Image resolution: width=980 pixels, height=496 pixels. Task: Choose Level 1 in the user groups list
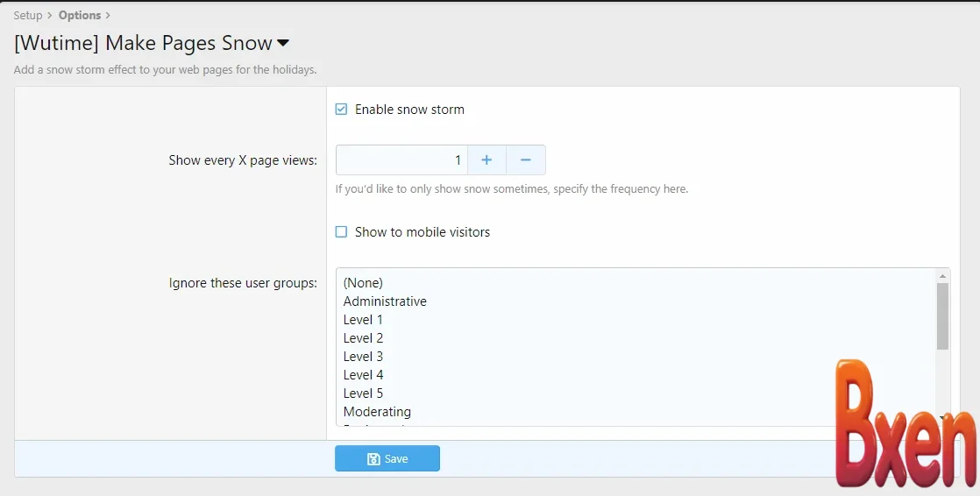[363, 320]
